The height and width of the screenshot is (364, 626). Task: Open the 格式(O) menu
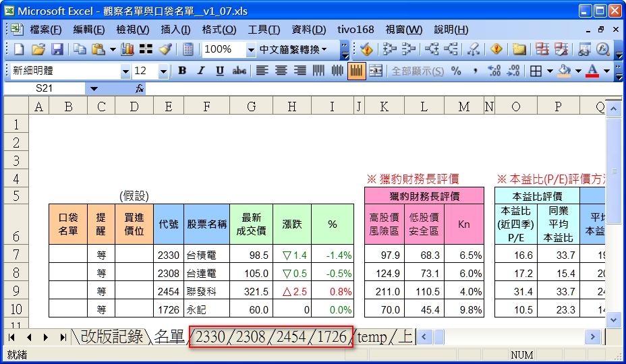click(219, 30)
